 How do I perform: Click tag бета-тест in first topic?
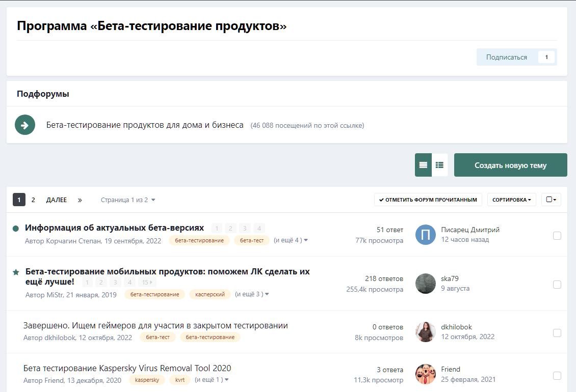click(x=252, y=240)
